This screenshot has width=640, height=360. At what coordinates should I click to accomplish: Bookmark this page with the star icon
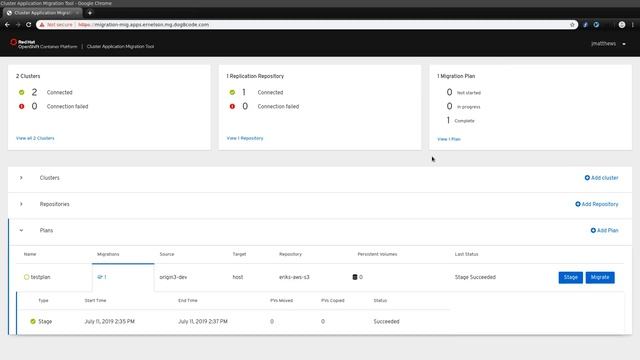pos(572,25)
